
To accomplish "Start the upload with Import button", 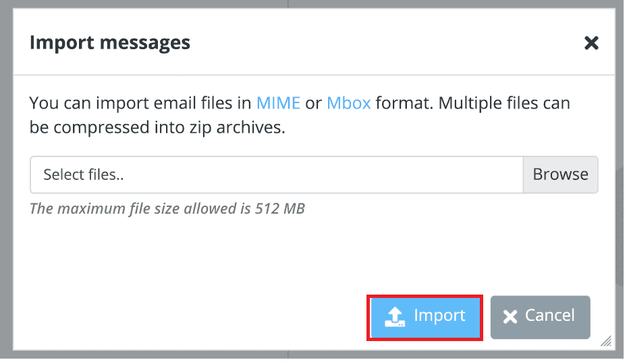I will pyautogui.click(x=425, y=316).
